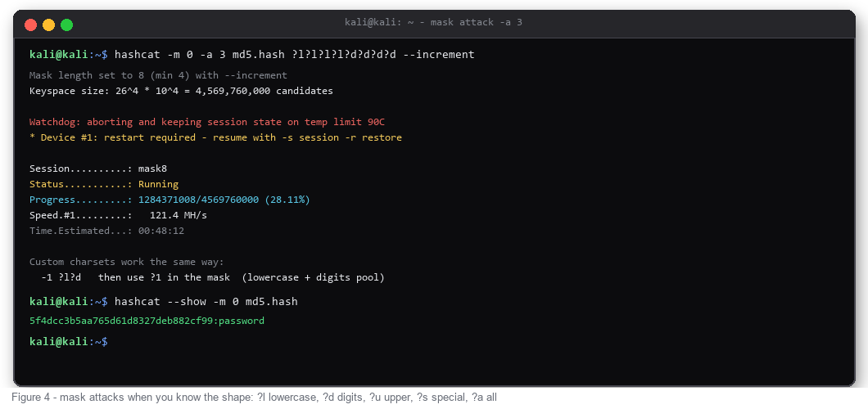Click the green maximize window button
Image resolution: width=868 pixels, height=409 pixels.
[66, 25]
